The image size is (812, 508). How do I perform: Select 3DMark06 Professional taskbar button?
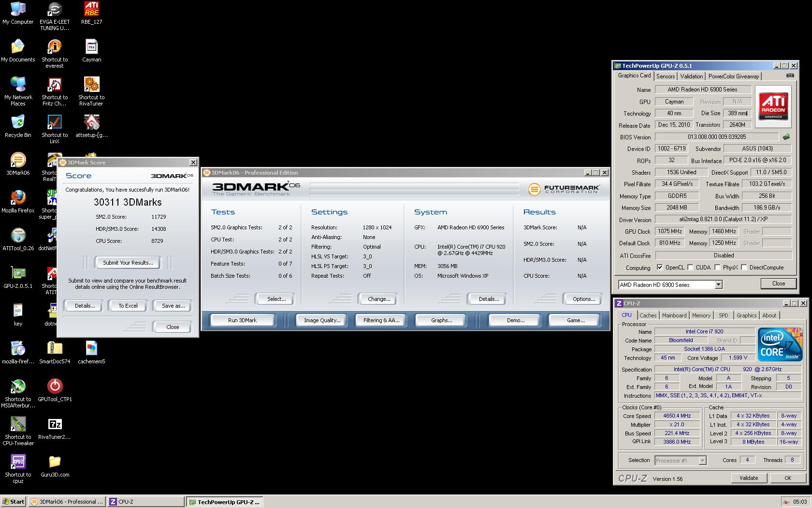pos(67,502)
